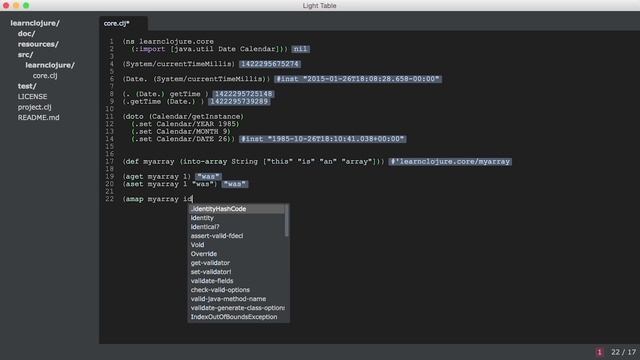Select Void autocomplete entry
The height and width of the screenshot is (360, 640).
click(237, 245)
